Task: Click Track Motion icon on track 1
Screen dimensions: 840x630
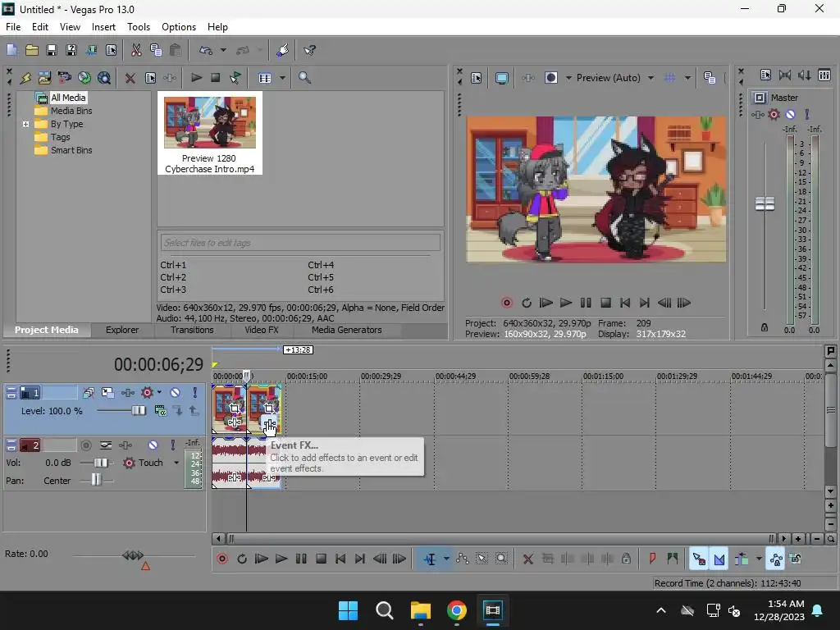Action: tap(107, 393)
